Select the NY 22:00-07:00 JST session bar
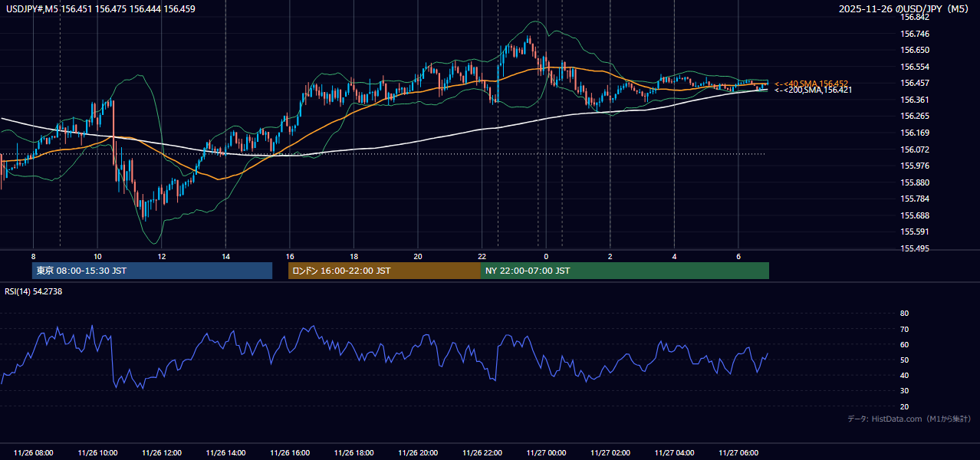The height and width of the screenshot is (460, 980). pyautogui.click(x=625, y=271)
